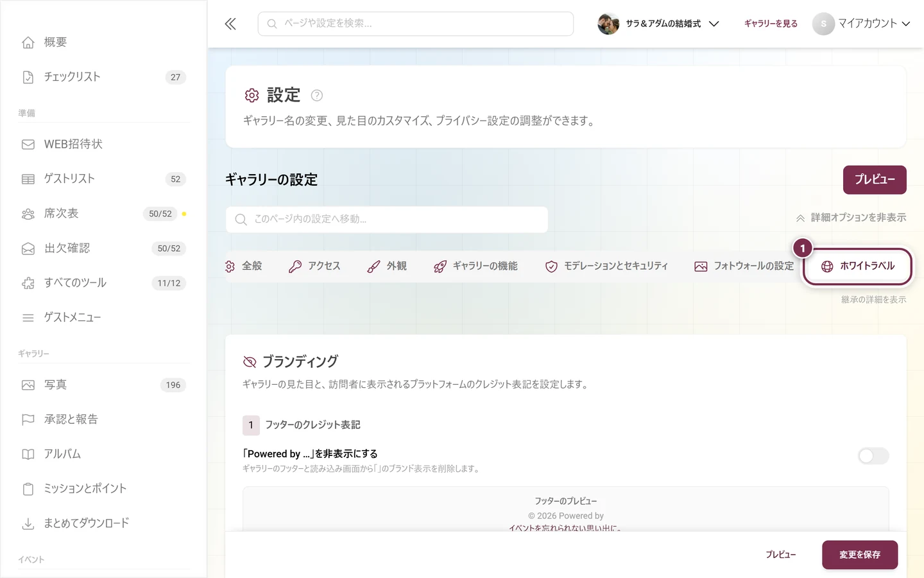Switch to the 全般 tab
This screenshot has width=924, height=578.
[244, 266]
